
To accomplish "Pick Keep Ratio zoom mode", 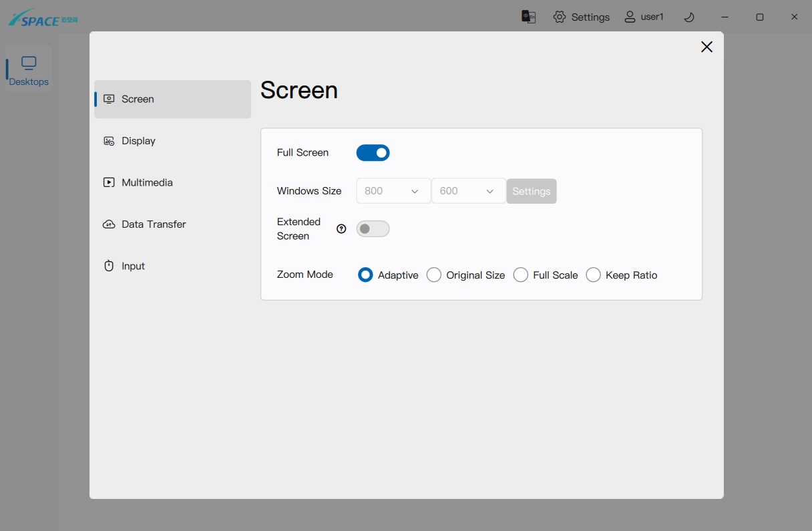I will [x=593, y=275].
